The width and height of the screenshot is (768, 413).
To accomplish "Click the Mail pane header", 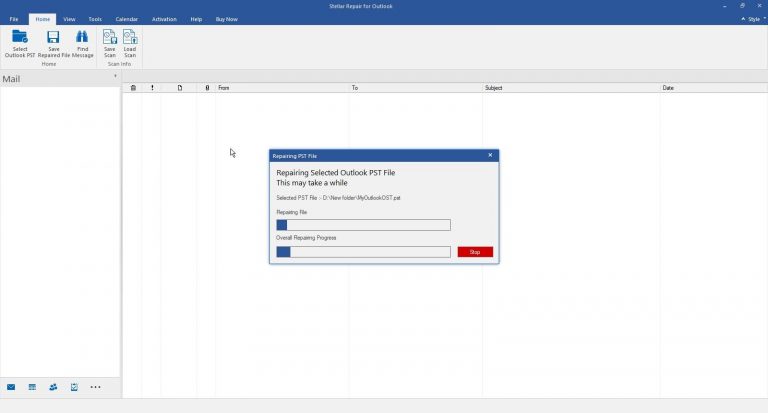I will tap(60, 79).
